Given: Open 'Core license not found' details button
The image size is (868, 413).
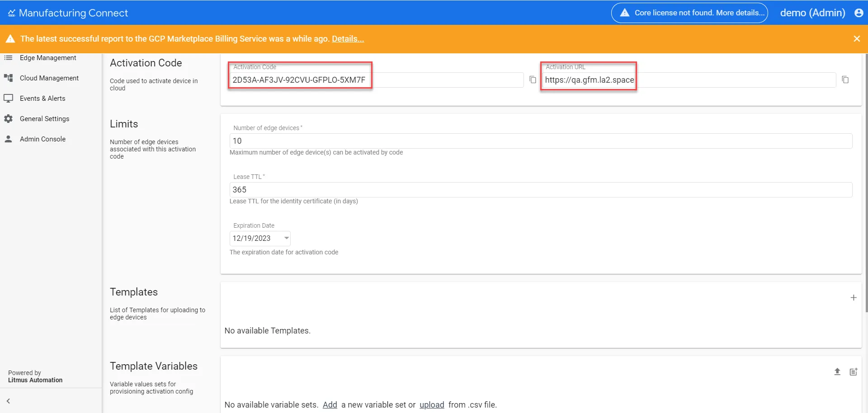Looking at the screenshot, I should (689, 13).
